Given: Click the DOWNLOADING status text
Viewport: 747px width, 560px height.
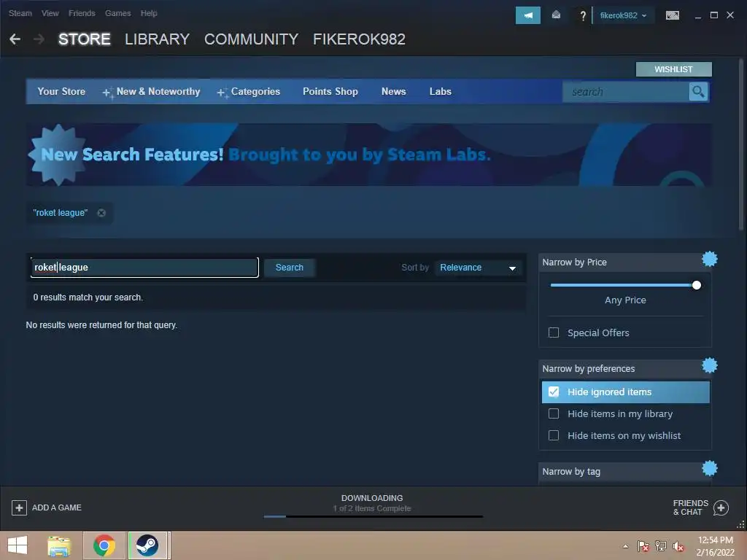Looking at the screenshot, I should coord(372,498).
